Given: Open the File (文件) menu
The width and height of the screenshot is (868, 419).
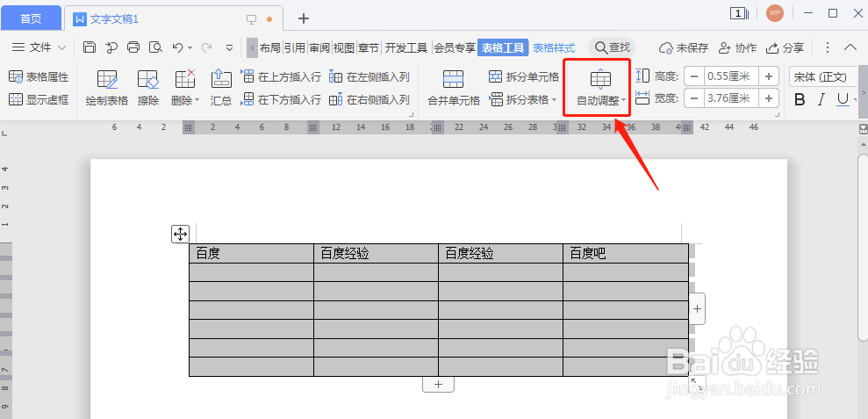Looking at the screenshot, I should tap(39, 47).
